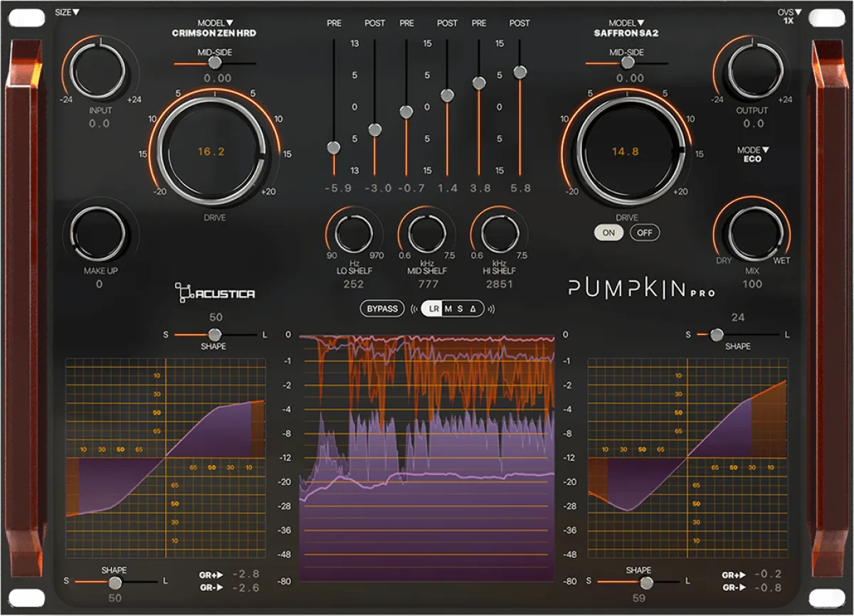Click the Acustica logo
Image resolution: width=854 pixels, height=616 pixels.
coord(215,292)
